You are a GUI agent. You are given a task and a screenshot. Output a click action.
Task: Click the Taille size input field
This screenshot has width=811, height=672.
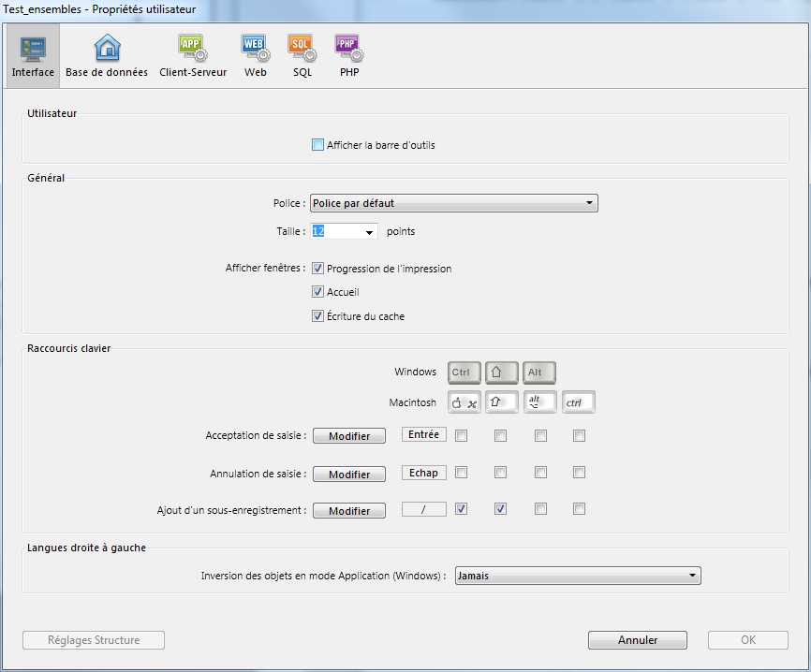(335, 231)
